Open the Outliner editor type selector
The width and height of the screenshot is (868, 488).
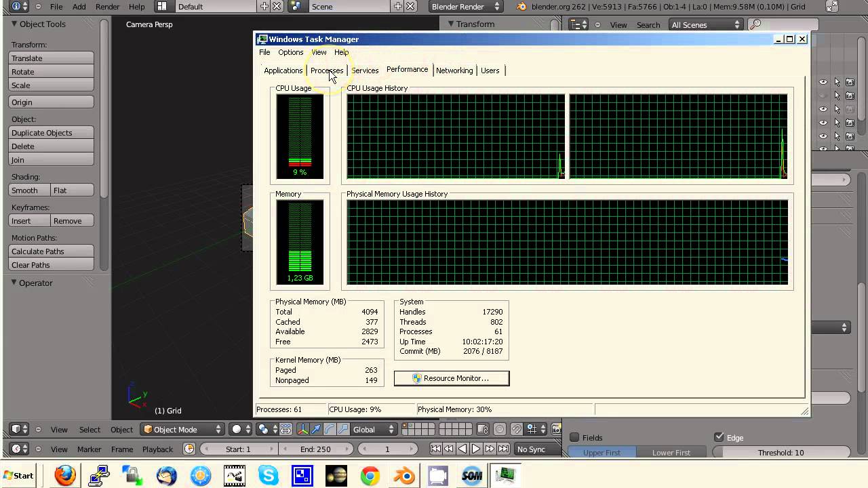coord(578,24)
